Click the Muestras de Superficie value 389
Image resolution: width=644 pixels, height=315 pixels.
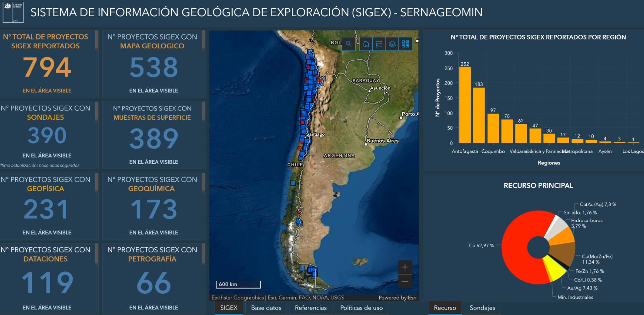pos(154,139)
